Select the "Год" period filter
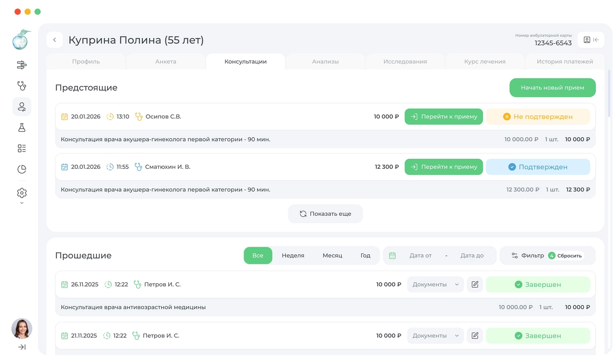The image size is (615, 364). pos(365,255)
